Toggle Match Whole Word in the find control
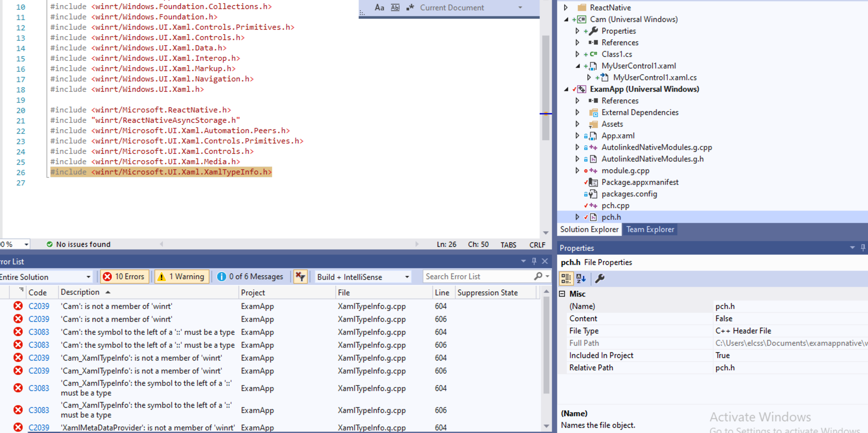Screen dimensions: 868x433 [x=395, y=7]
